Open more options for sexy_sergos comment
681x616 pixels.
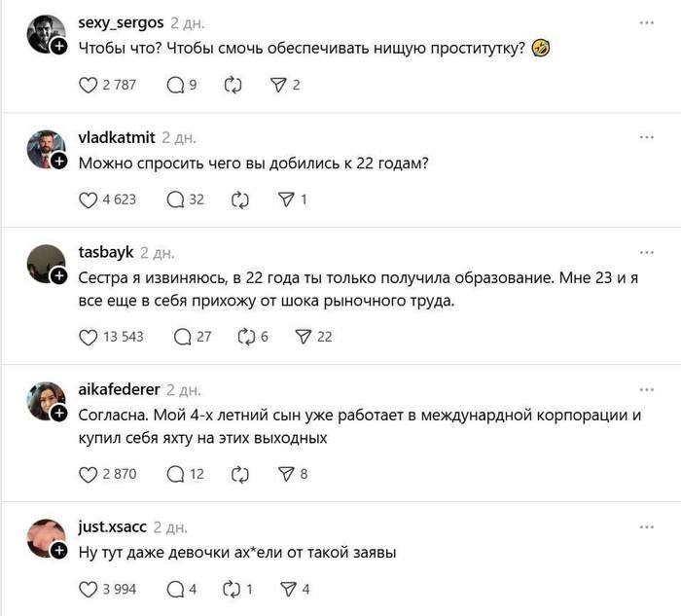click(x=647, y=21)
